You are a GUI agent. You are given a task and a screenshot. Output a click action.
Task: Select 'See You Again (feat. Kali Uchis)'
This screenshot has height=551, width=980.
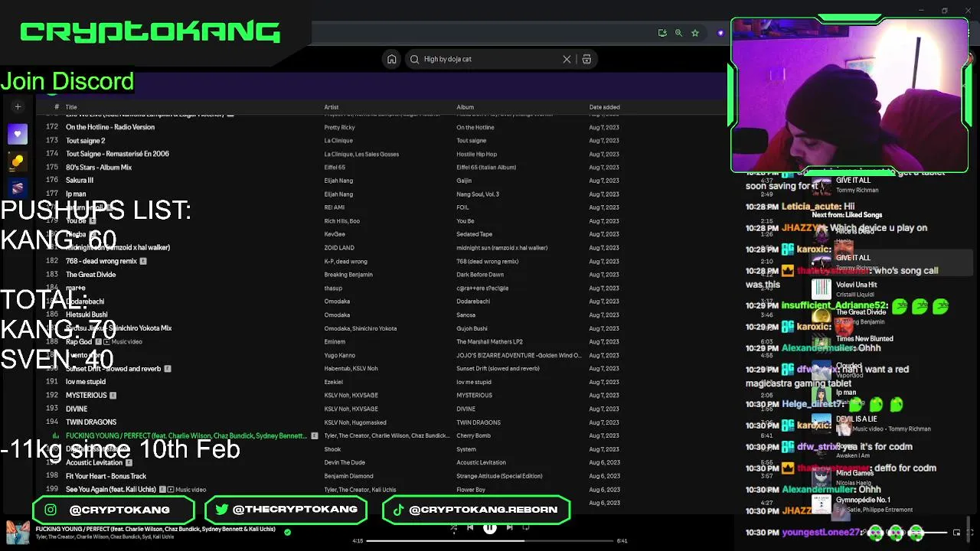pos(111,490)
